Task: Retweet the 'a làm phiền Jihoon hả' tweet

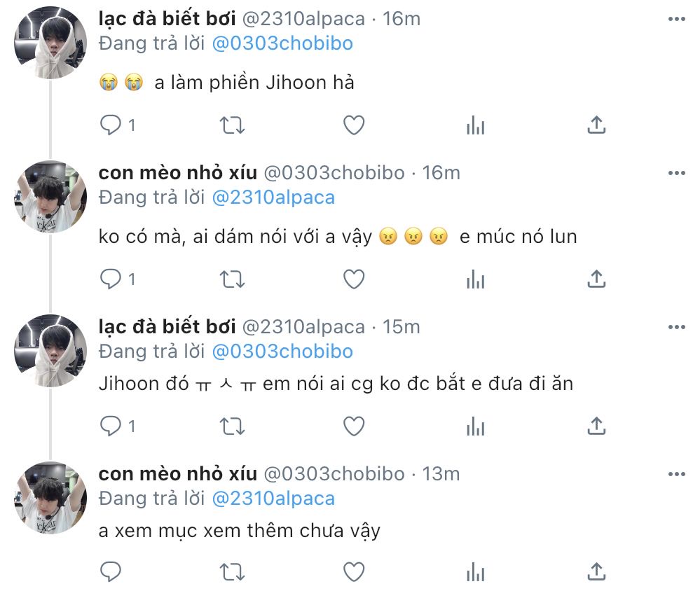Action: coord(232,125)
